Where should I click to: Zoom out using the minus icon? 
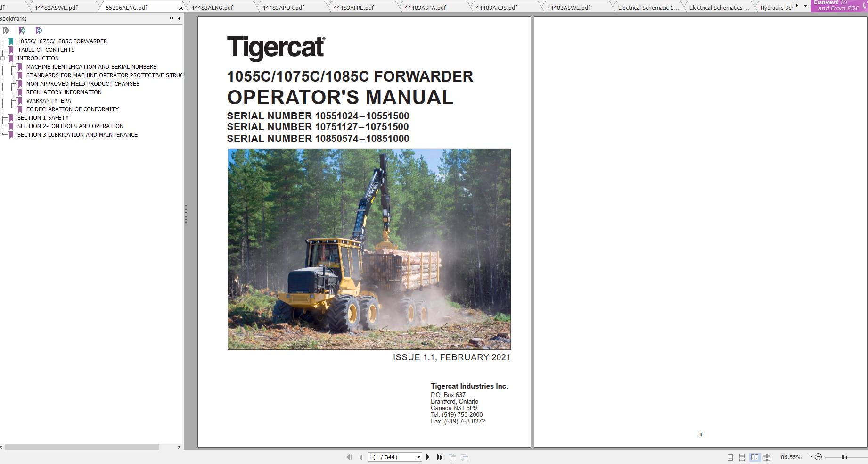point(819,457)
